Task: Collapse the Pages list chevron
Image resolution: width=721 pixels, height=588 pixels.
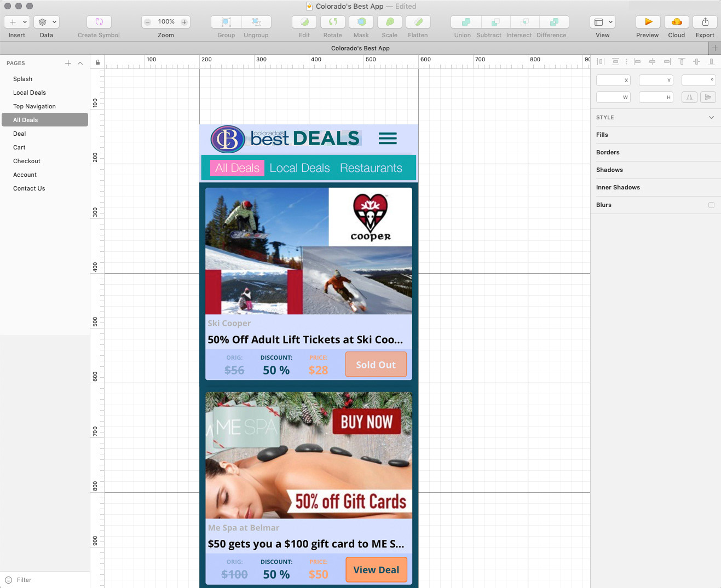Action: coord(80,63)
